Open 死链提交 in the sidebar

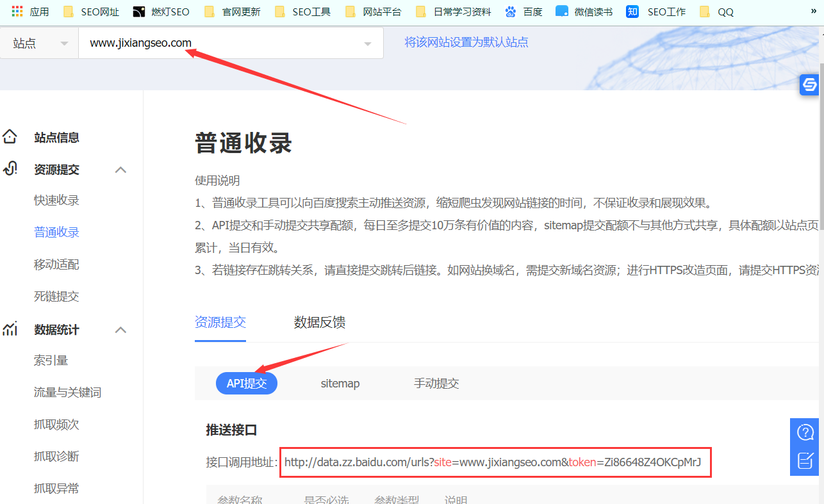click(x=56, y=297)
